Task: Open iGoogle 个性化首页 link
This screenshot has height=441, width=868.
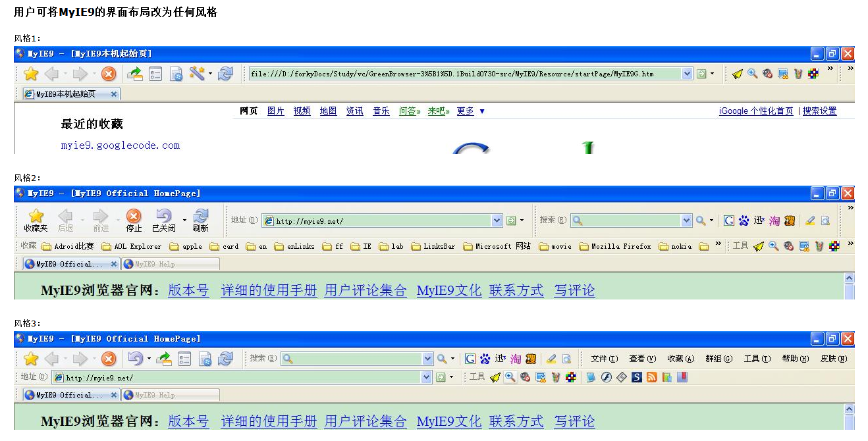Action: 756,111
